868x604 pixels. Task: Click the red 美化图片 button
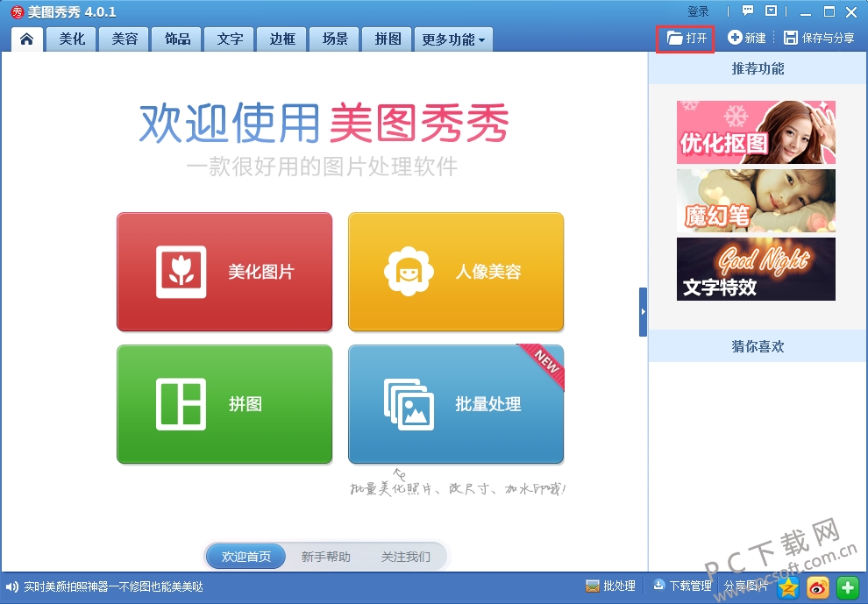point(224,272)
